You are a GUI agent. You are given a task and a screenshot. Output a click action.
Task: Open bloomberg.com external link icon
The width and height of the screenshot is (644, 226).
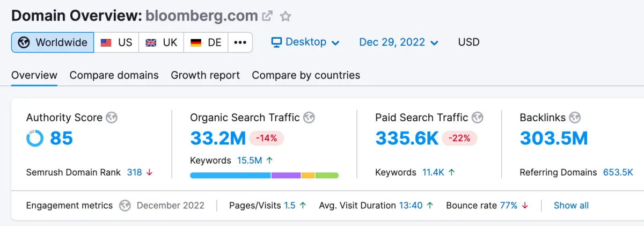click(x=267, y=16)
